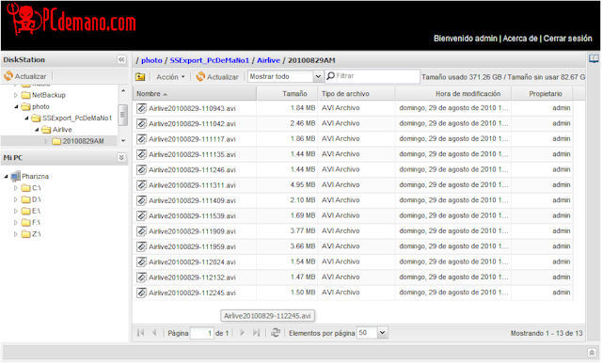Select file icon of Airlive20100829-111311.avi

pos(141,185)
